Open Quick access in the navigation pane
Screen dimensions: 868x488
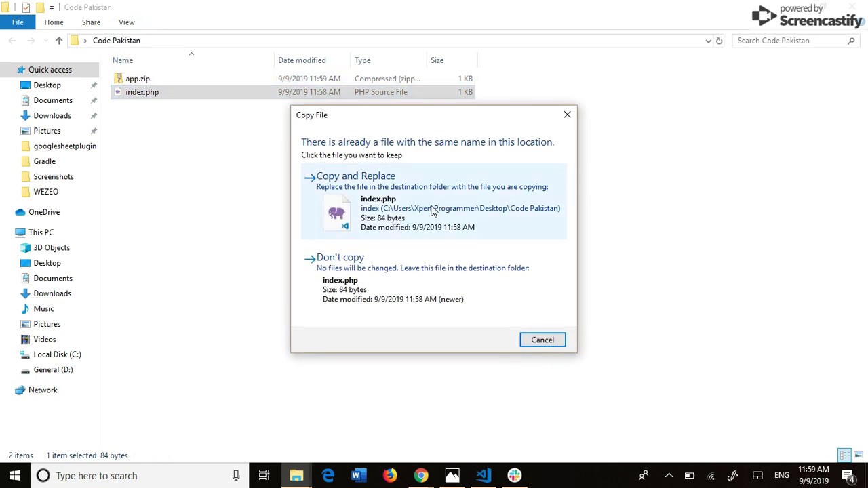point(50,70)
